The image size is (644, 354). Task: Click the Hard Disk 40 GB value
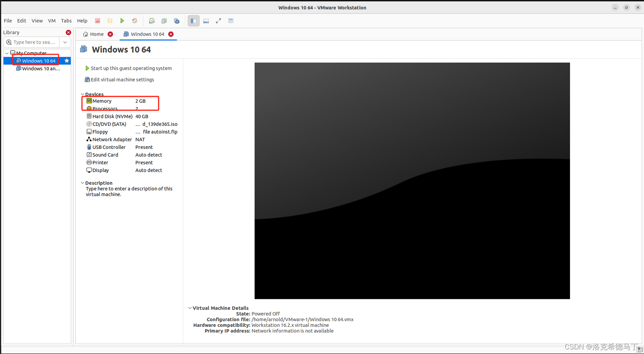142,116
